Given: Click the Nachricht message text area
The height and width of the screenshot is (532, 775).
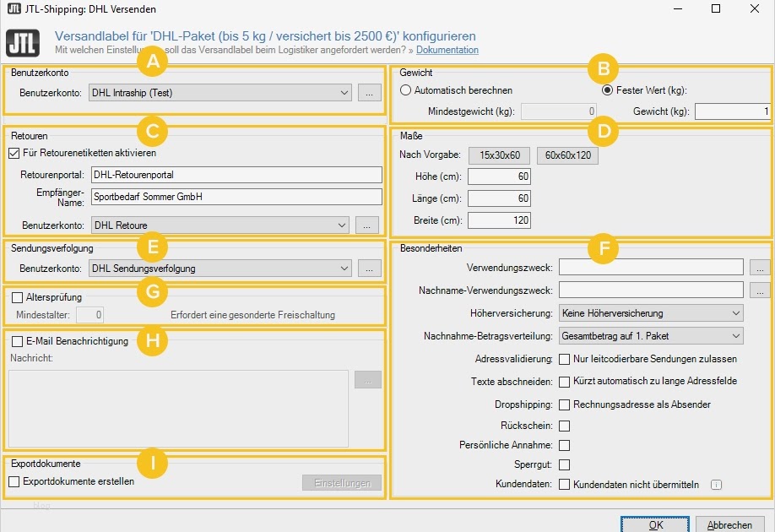Looking at the screenshot, I should pos(178,409).
